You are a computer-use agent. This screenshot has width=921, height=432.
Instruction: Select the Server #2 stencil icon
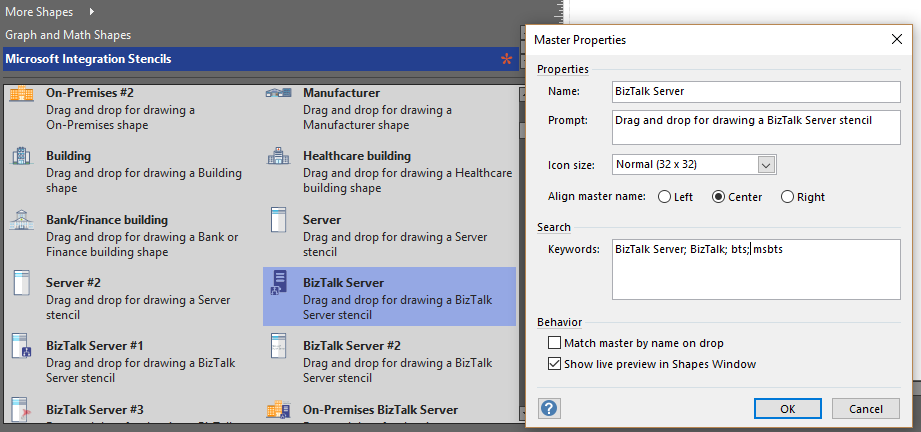20,284
